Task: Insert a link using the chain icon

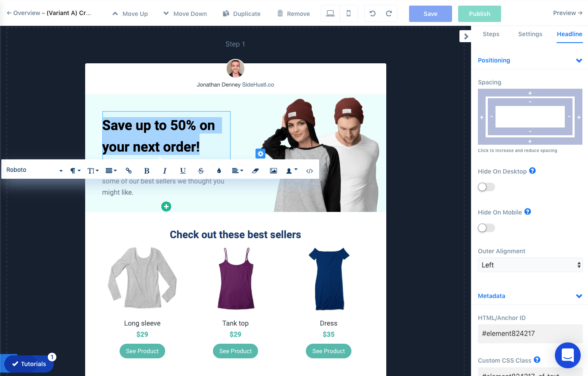Action: [129, 171]
